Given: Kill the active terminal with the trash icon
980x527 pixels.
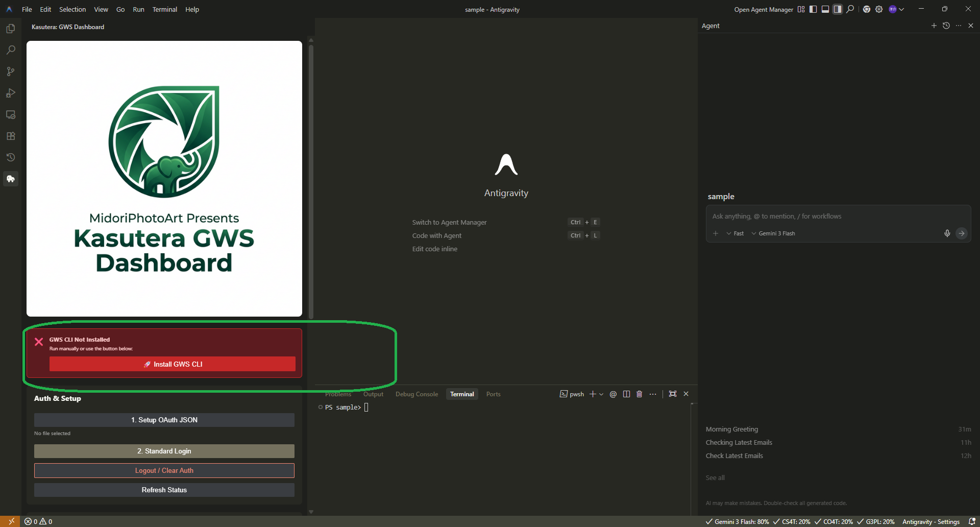Looking at the screenshot, I should tap(640, 394).
